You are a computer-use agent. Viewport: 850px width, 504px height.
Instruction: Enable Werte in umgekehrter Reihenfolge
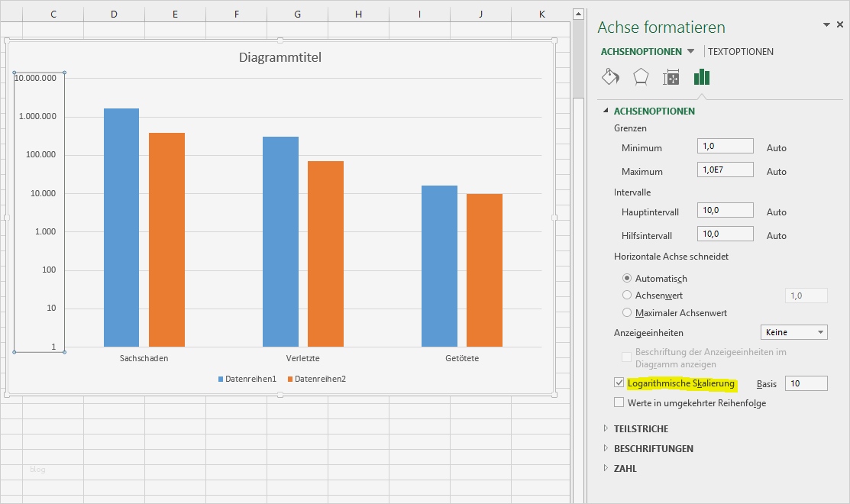click(619, 402)
